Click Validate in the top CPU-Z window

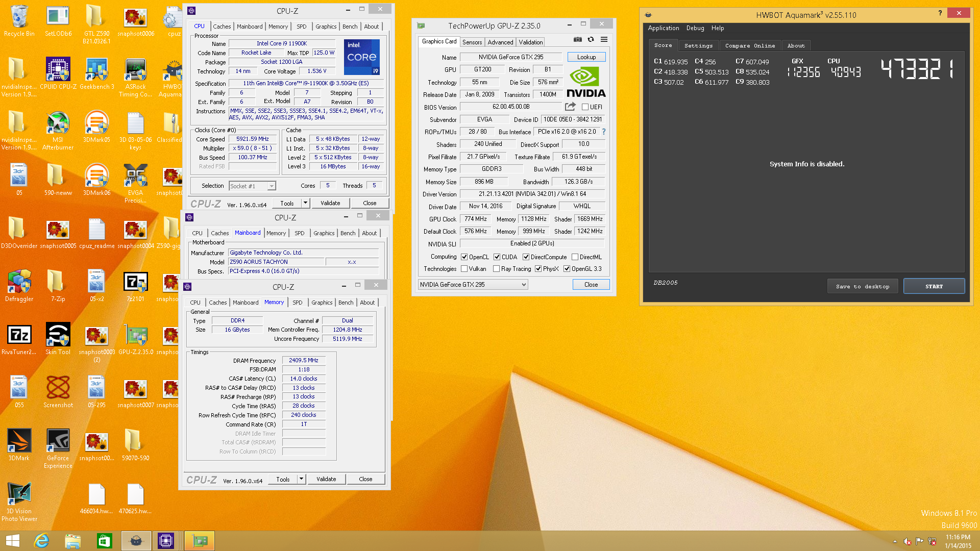click(x=330, y=203)
